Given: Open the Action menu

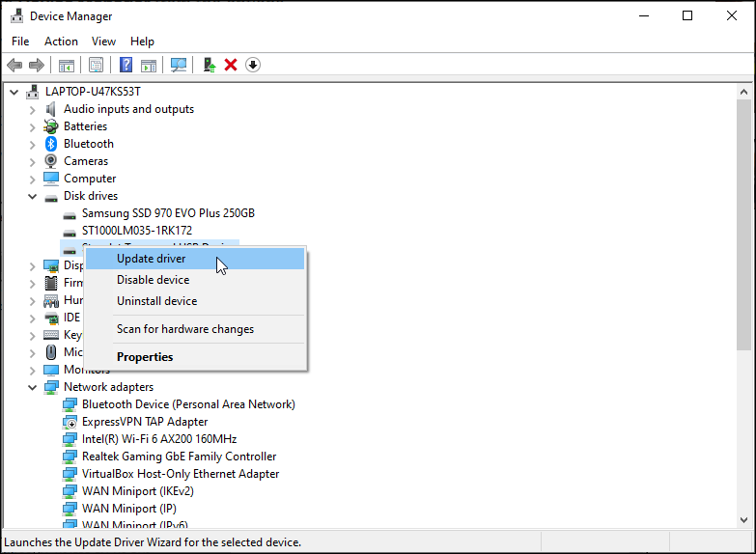Looking at the screenshot, I should click(61, 42).
